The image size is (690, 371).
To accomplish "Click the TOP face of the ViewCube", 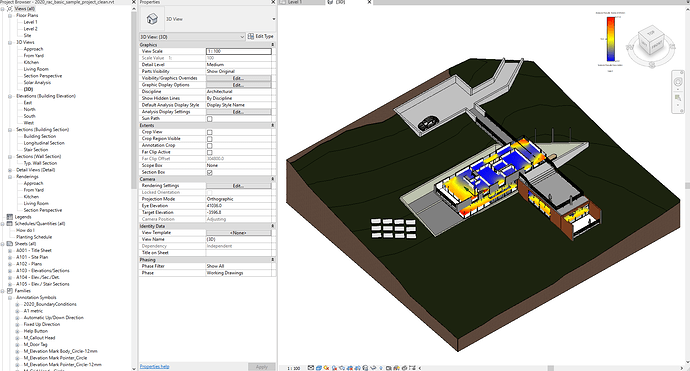I will click(650, 33).
